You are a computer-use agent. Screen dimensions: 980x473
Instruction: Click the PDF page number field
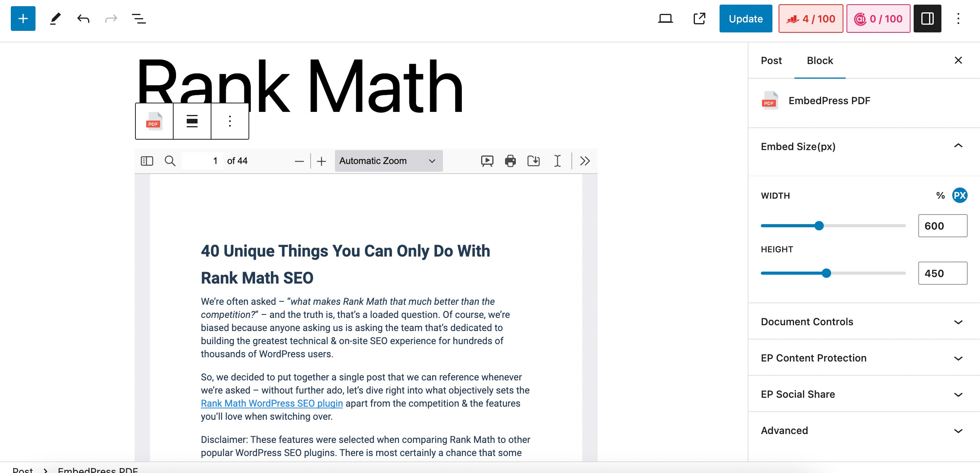pyautogui.click(x=203, y=161)
